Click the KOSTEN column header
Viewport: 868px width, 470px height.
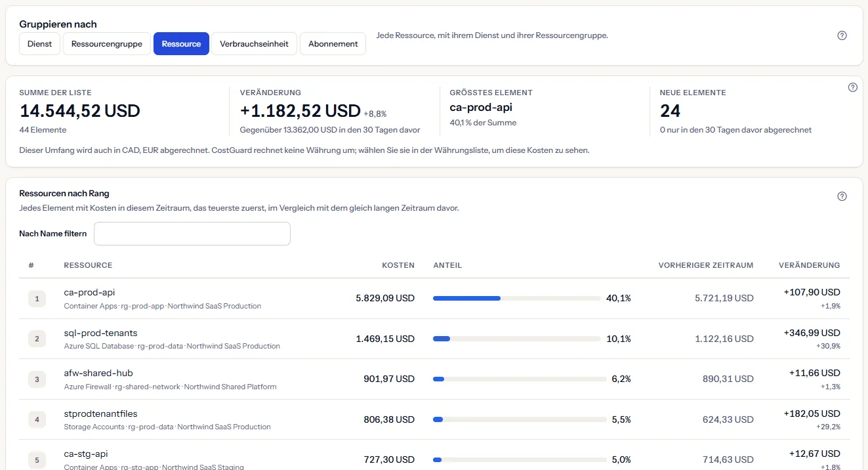pos(398,265)
